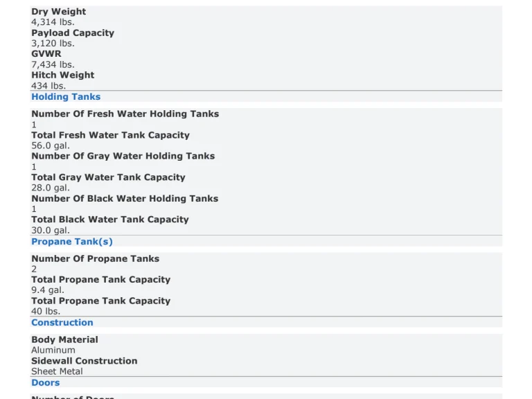The height and width of the screenshot is (399, 532).
Task: Click Number Of Black Water Holding Tanks
Action: pos(125,198)
